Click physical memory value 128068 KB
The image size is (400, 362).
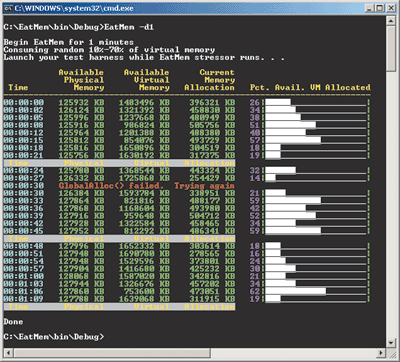click(81, 276)
